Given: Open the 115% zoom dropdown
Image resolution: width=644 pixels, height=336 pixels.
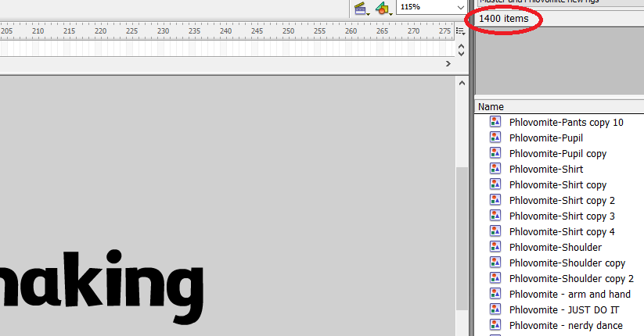Looking at the screenshot, I should (x=460, y=7).
